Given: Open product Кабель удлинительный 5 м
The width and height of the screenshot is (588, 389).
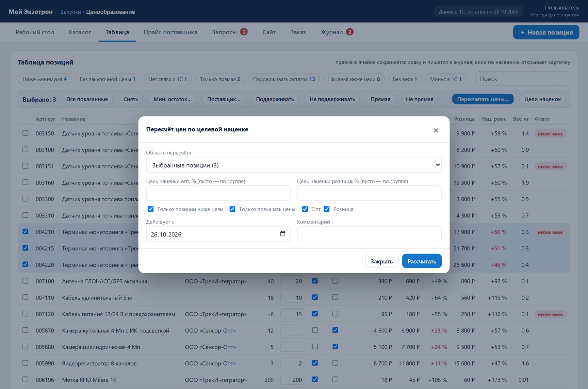Looking at the screenshot, I should pos(97,298).
